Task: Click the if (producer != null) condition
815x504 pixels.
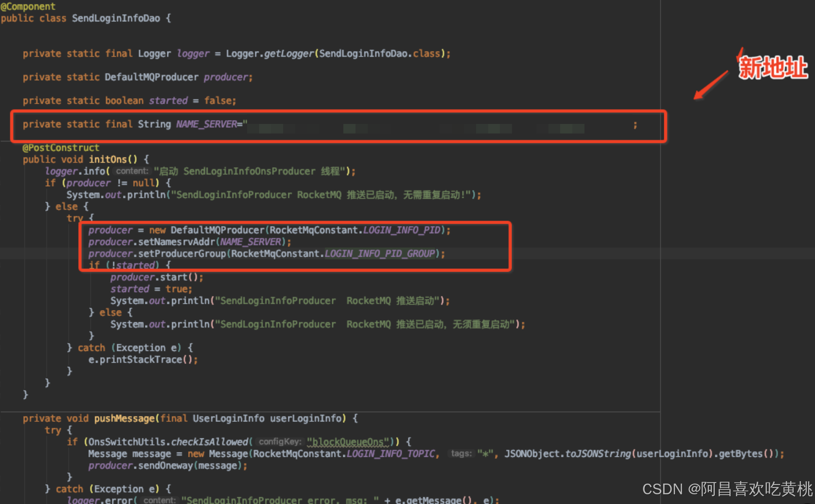Action: point(107,183)
